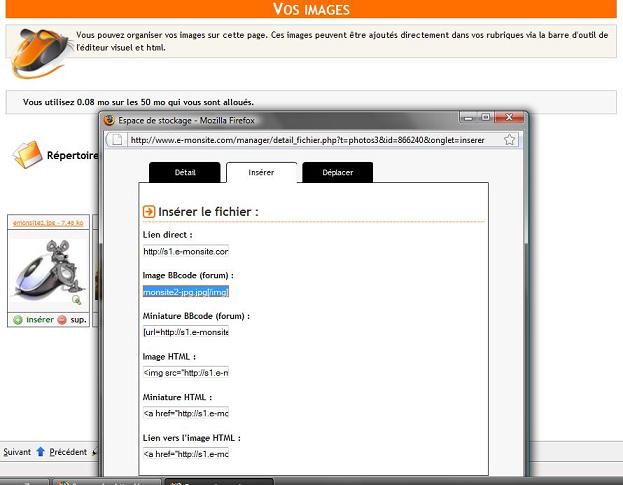Click the magnifier zoom icon on thumbnail
The height and width of the screenshot is (485, 623).
[x=77, y=300]
